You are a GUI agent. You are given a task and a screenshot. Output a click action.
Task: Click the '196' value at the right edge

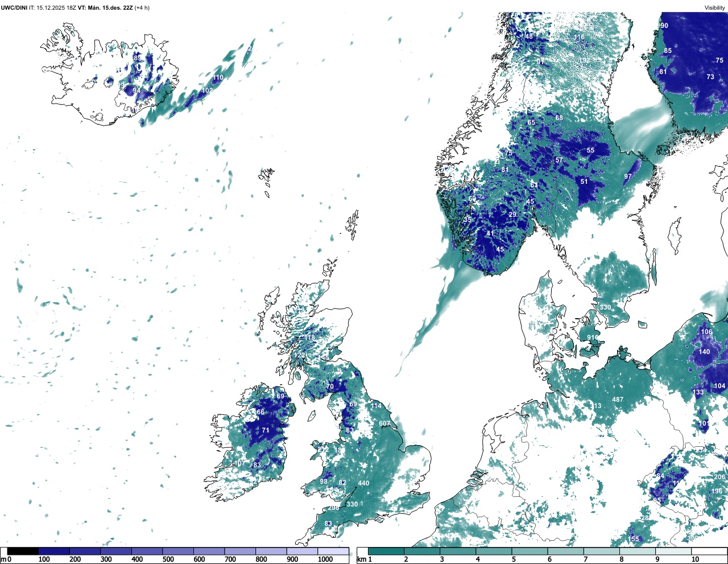(x=717, y=491)
